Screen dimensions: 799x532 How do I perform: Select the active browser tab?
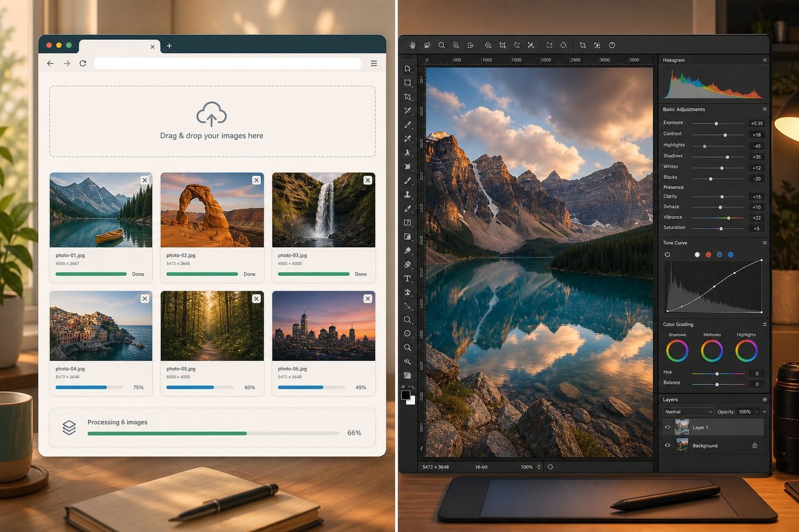click(119, 46)
